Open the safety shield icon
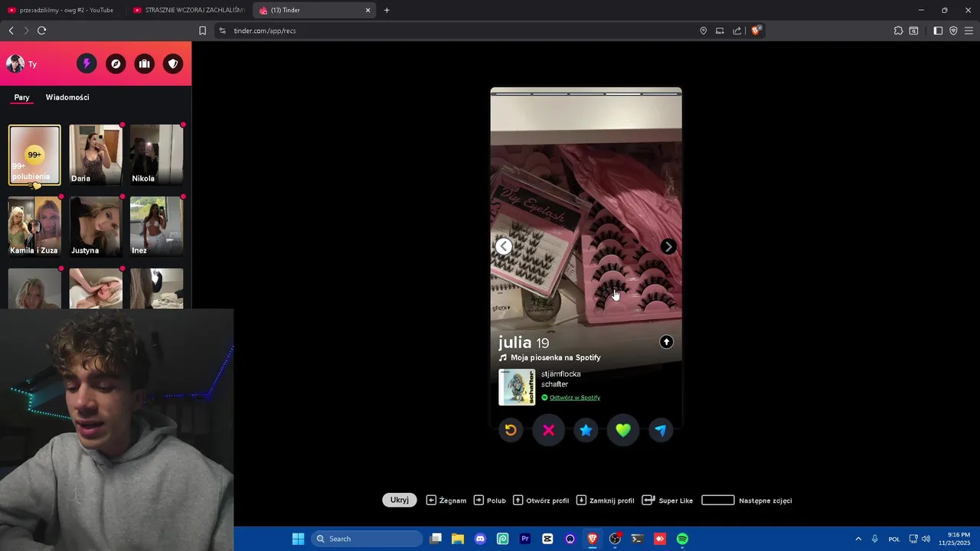The width and height of the screenshot is (980, 551). coord(174,64)
